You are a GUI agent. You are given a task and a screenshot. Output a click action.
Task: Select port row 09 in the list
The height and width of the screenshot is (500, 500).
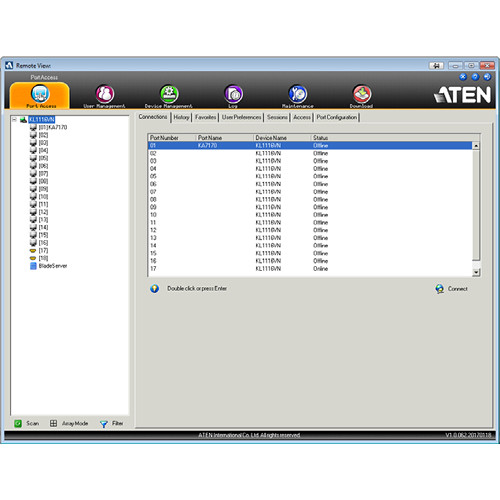(310, 207)
